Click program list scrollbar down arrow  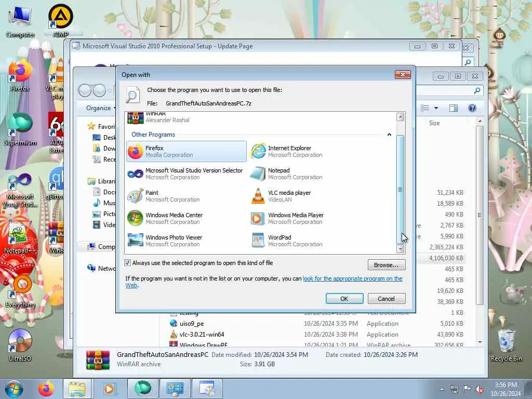[x=401, y=249]
